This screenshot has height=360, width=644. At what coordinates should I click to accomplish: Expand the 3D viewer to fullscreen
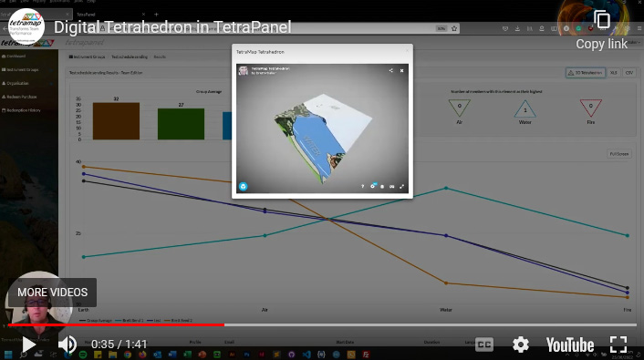pyautogui.click(x=401, y=186)
